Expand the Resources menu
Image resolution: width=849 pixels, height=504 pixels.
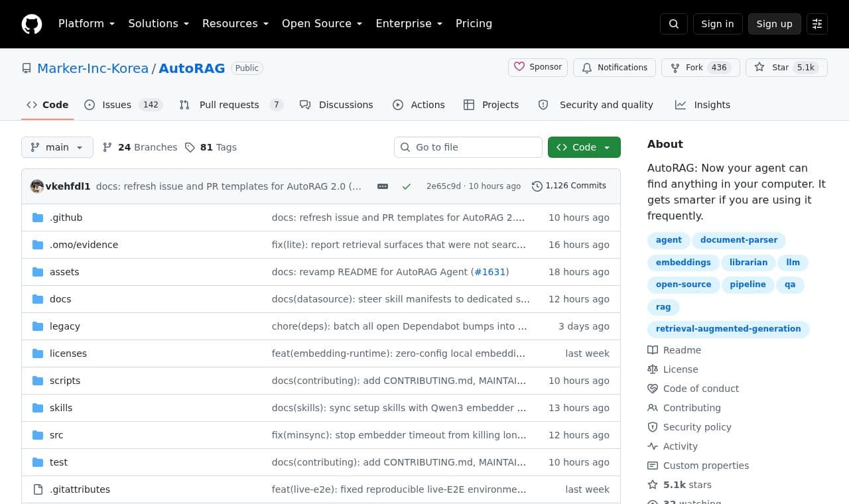pyautogui.click(x=235, y=24)
